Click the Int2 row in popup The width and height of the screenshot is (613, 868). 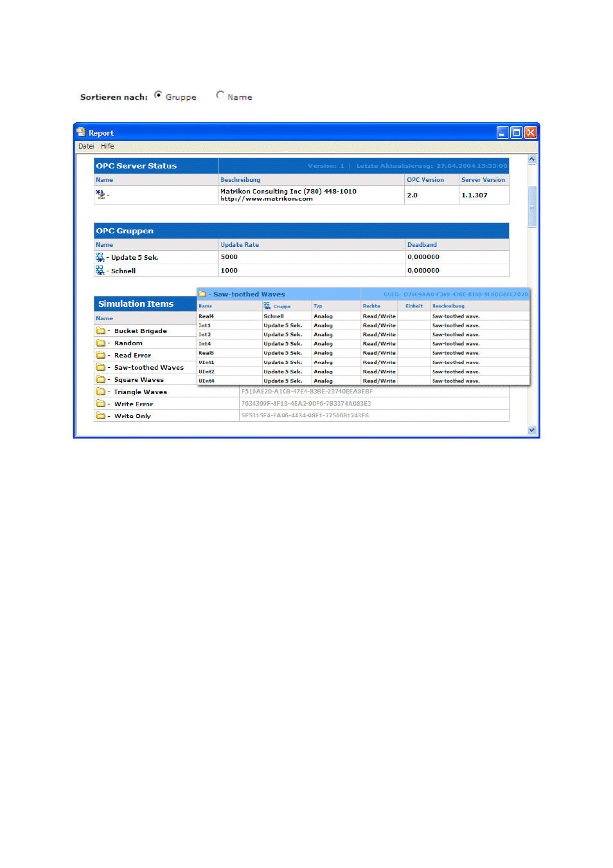(363, 334)
